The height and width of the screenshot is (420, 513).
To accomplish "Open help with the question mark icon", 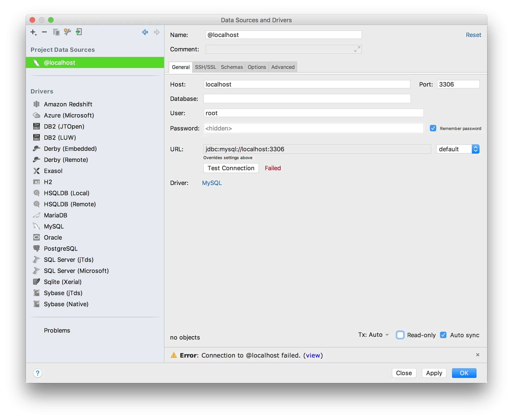I will tap(37, 373).
